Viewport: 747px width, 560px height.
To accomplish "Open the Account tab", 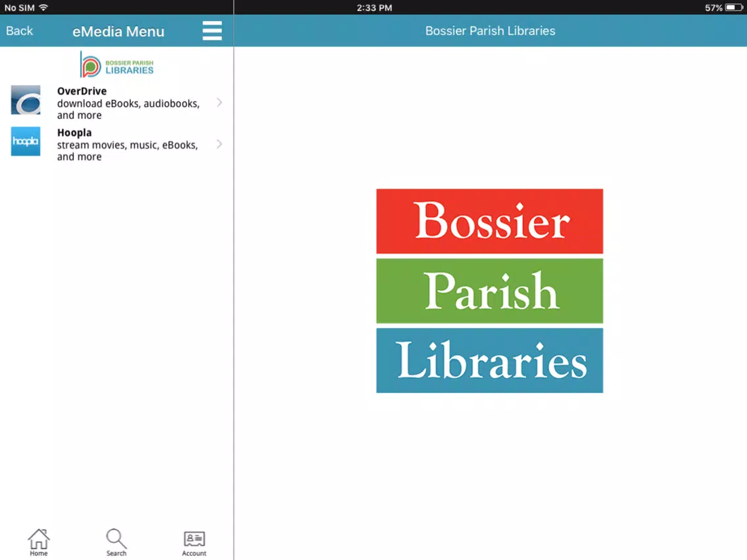I will tap(194, 544).
